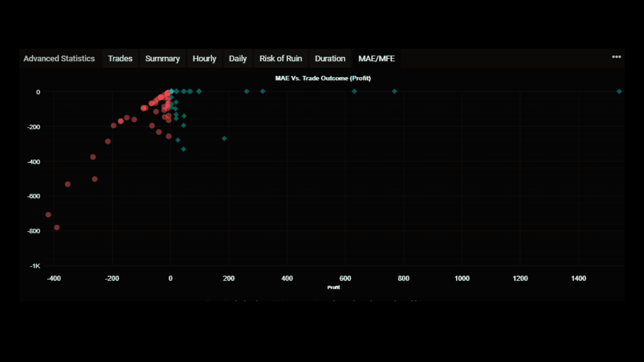Select the MAE/MFE tab
644x362 pixels.
377,58
